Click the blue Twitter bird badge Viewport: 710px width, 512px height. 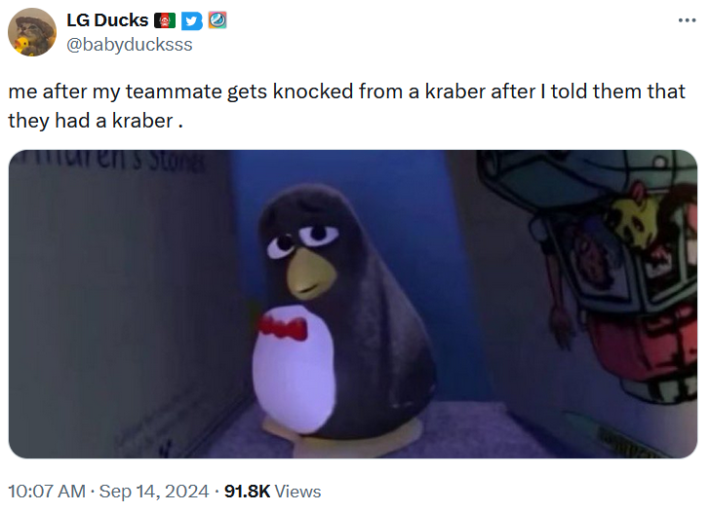coord(192,21)
